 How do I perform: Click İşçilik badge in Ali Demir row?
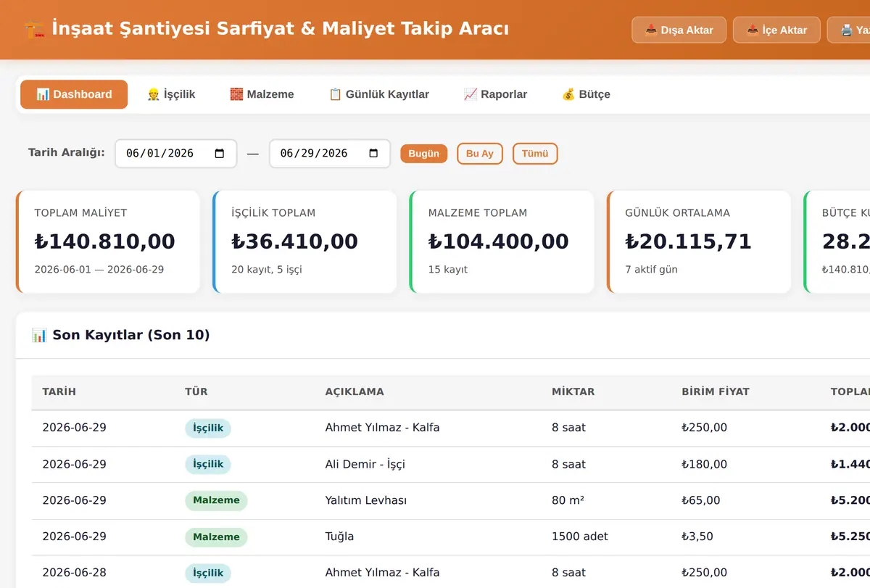(x=208, y=464)
